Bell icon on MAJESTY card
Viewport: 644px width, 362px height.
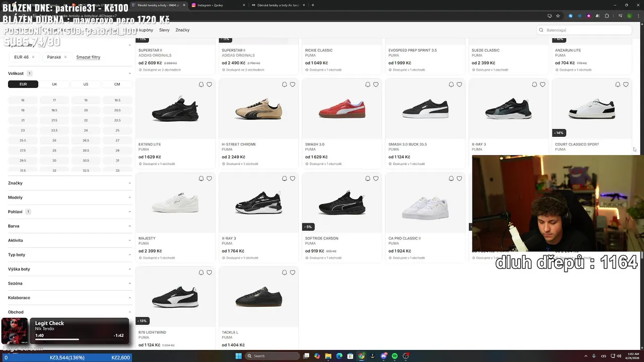[x=201, y=178]
